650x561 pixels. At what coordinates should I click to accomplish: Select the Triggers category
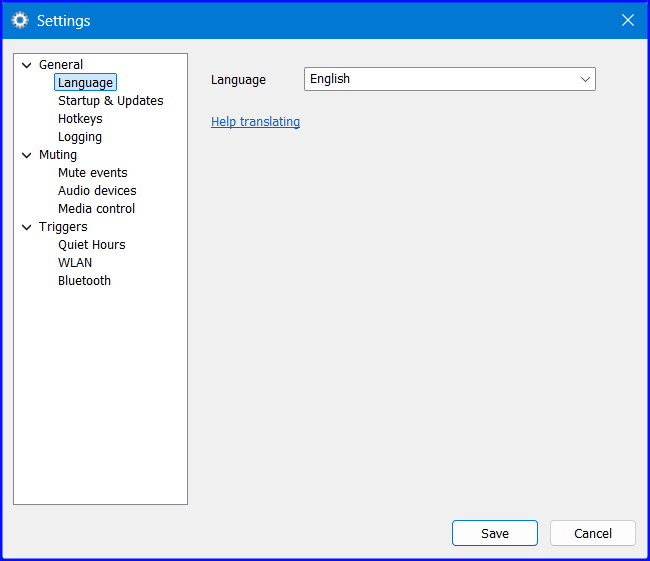(x=63, y=227)
